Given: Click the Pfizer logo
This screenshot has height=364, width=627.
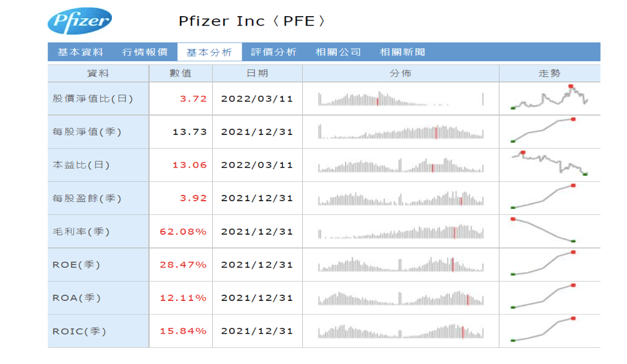Looking at the screenshot, I should [79, 21].
